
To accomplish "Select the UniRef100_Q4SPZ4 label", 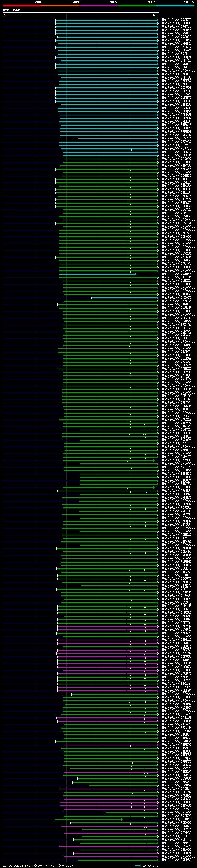I will coord(177,352).
